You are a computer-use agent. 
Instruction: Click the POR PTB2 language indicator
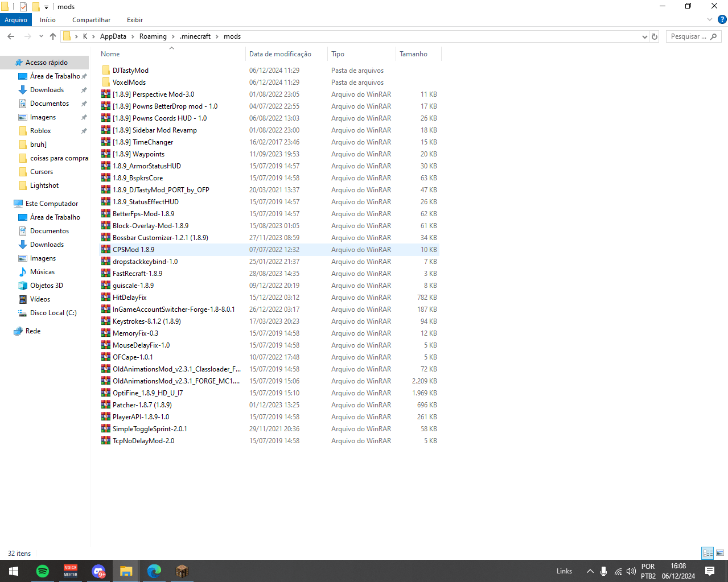coord(648,571)
